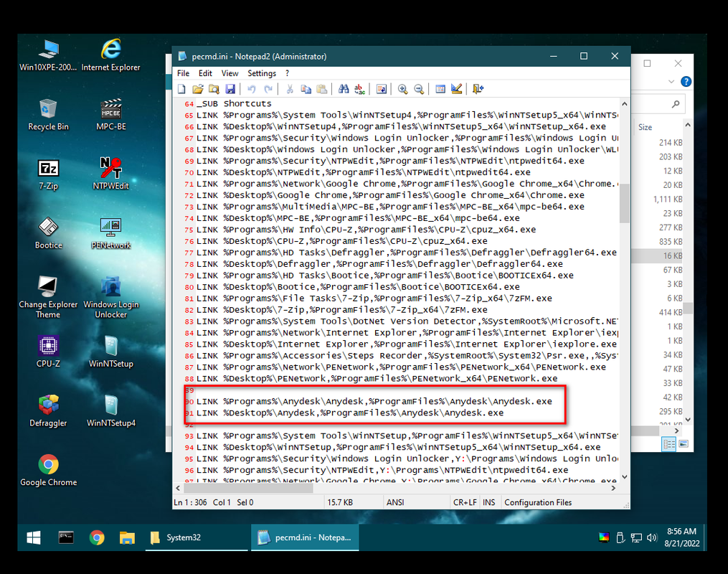The width and height of the screenshot is (728, 574).
Task: Click the Paste clipboard icon
Action: (x=321, y=89)
